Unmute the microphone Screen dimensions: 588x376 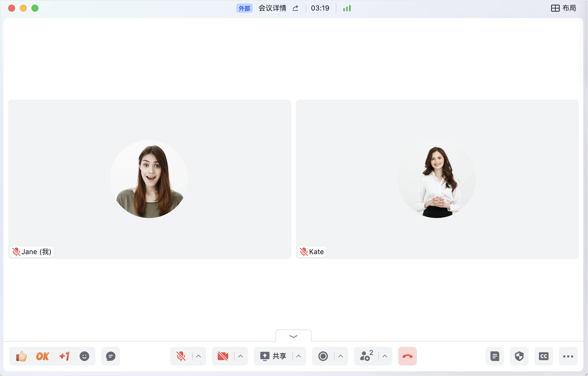click(x=181, y=356)
